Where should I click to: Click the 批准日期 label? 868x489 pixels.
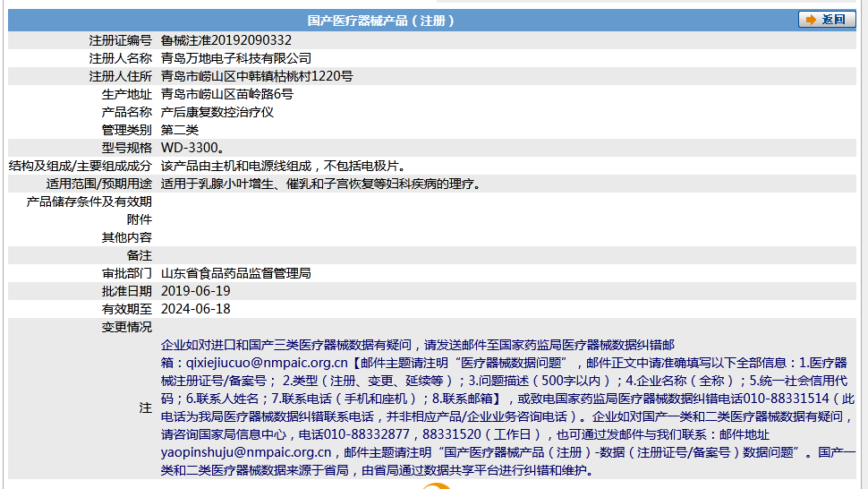[126, 291]
